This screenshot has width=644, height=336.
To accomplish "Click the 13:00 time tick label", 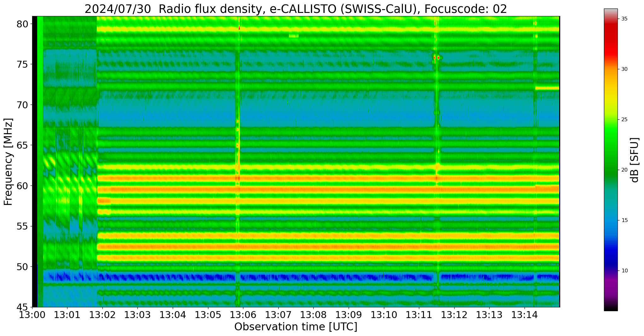I will [x=32, y=315].
